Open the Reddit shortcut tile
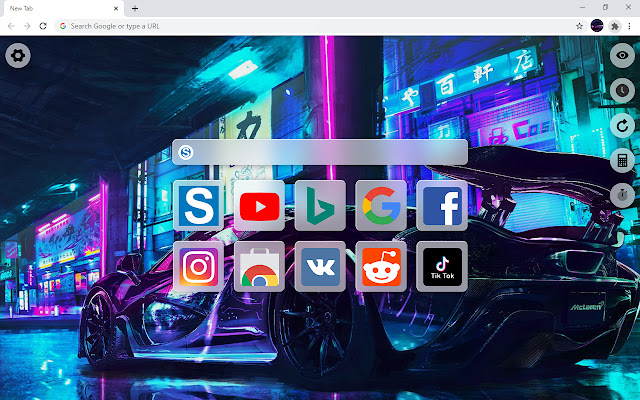The image size is (640, 400). (x=381, y=267)
